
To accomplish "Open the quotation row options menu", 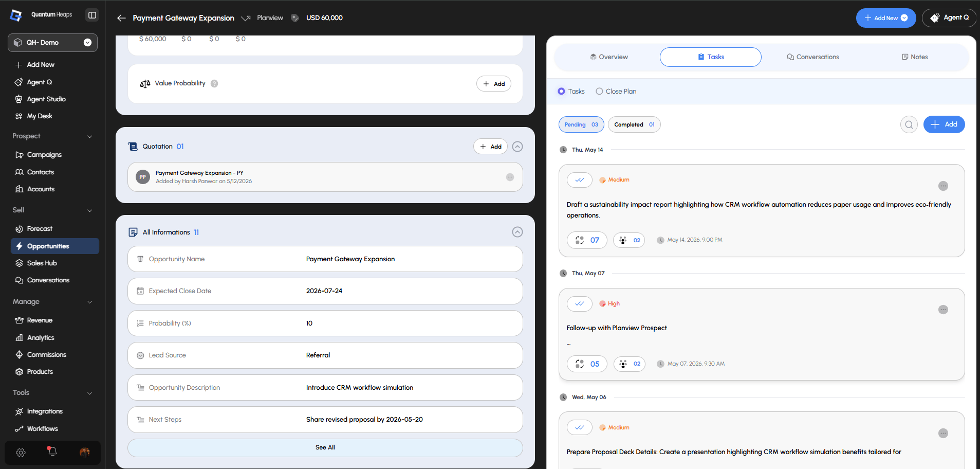I will (x=510, y=177).
